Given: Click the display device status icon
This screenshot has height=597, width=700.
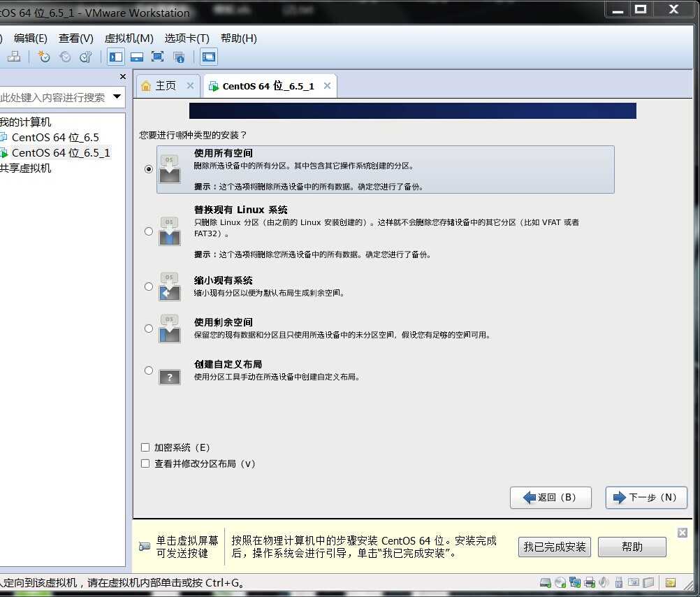Looking at the screenshot, I should (633, 582).
